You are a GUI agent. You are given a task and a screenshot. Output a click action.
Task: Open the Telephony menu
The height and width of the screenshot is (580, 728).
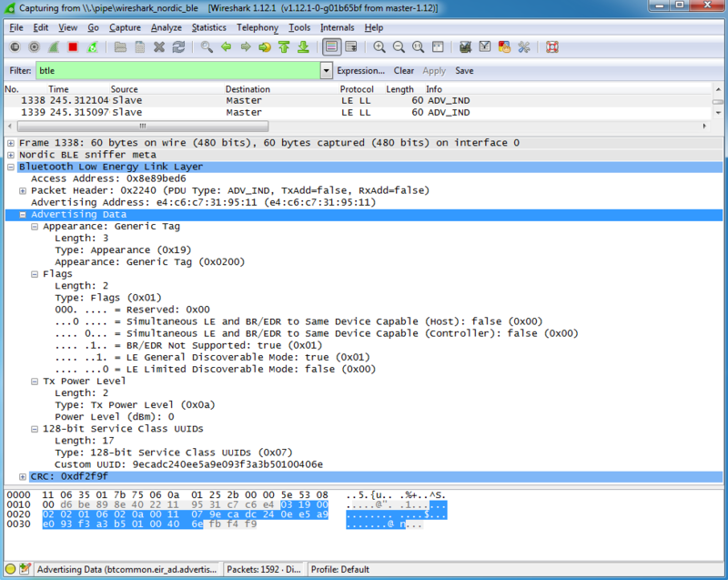[258, 28]
